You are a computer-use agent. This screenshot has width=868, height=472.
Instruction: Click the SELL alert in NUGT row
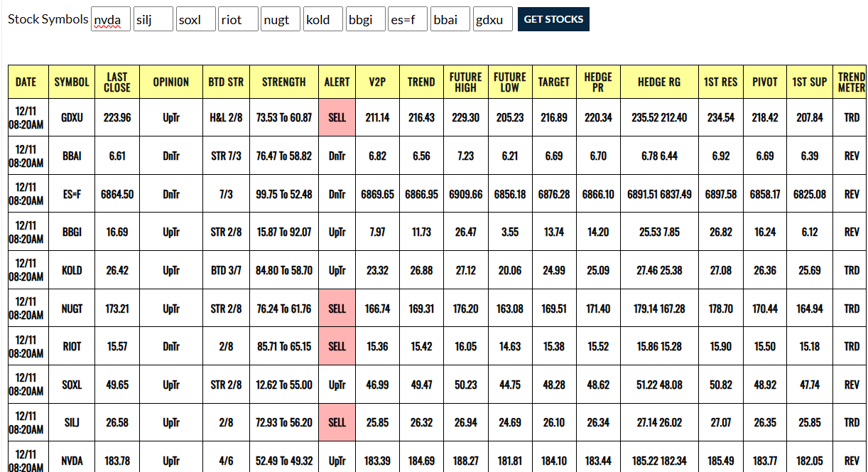[337, 309]
